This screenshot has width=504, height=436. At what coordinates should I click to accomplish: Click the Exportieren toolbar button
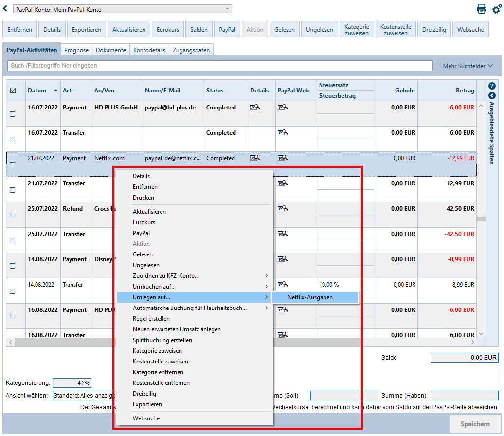pos(87,30)
